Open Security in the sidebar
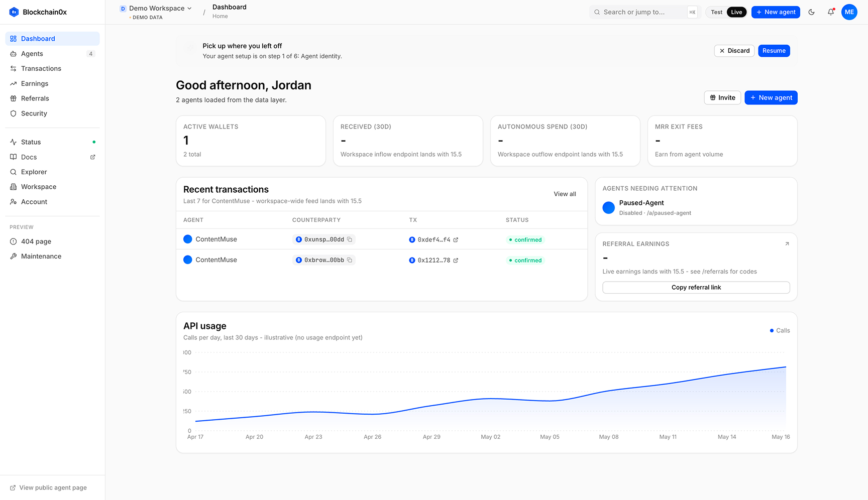 pyautogui.click(x=52, y=113)
